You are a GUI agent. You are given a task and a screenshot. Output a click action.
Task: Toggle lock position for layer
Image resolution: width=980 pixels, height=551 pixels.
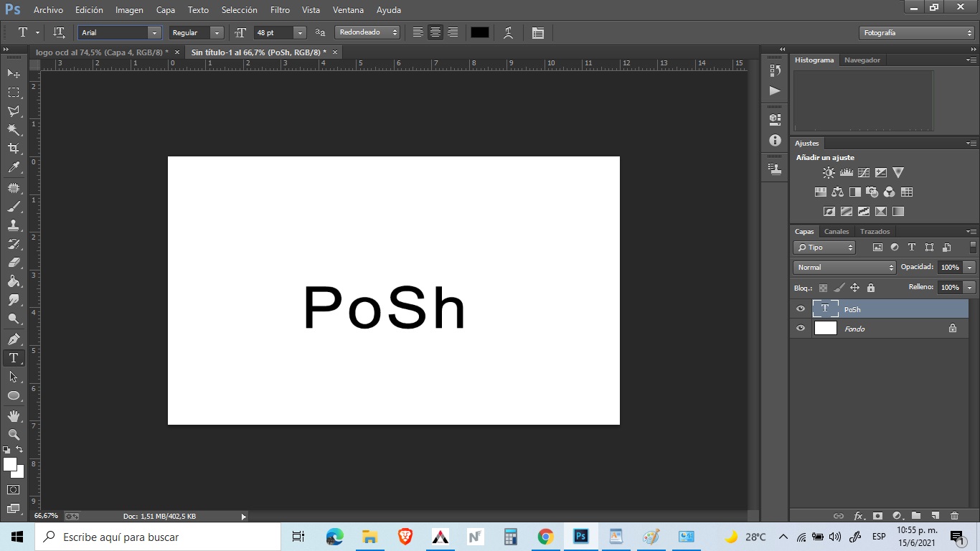[x=854, y=288]
